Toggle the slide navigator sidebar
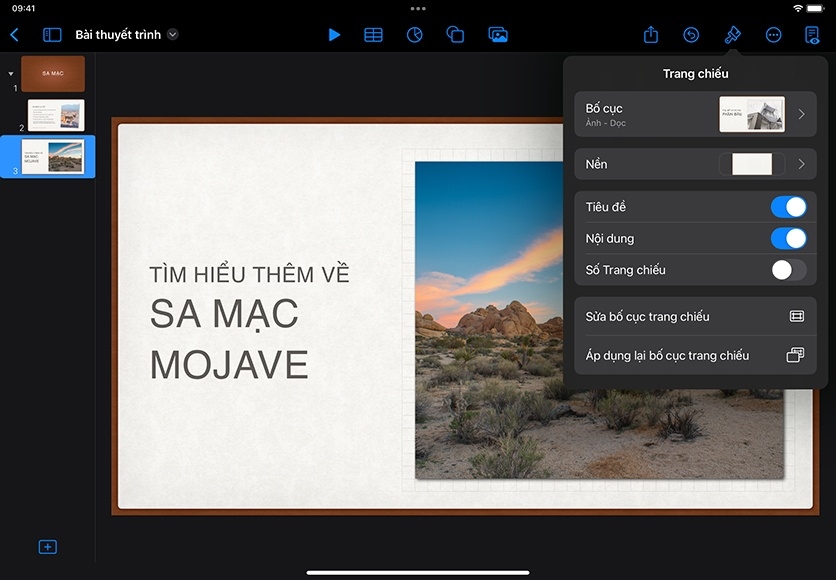Image resolution: width=836 pixels, height=580 pixels. 52,35
